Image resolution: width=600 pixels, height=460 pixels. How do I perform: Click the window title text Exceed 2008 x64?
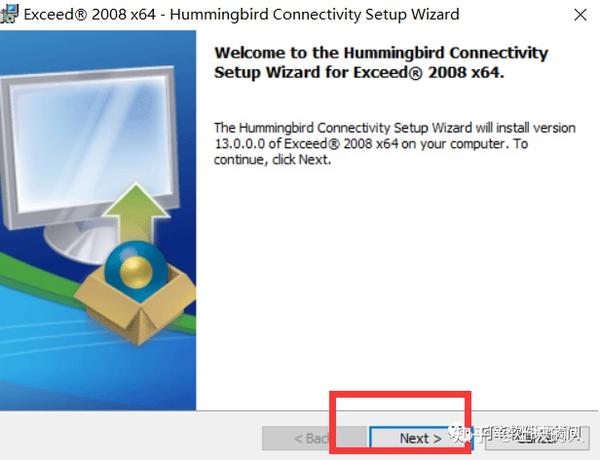90,15
